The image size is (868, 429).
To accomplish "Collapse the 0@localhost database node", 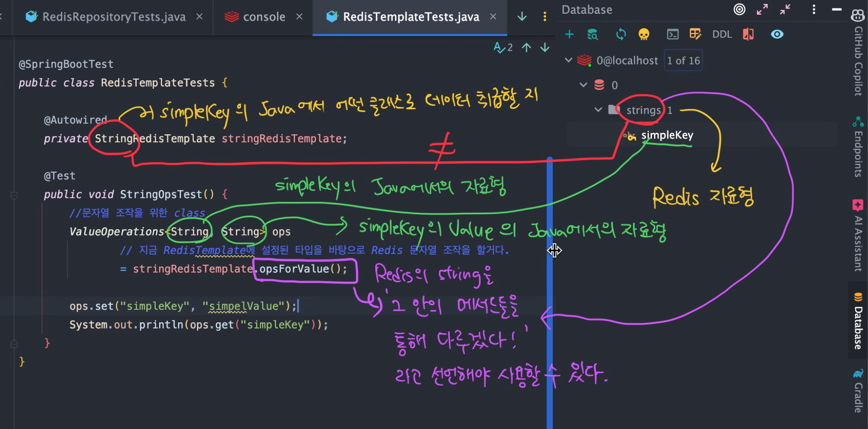I will (568, 60).
